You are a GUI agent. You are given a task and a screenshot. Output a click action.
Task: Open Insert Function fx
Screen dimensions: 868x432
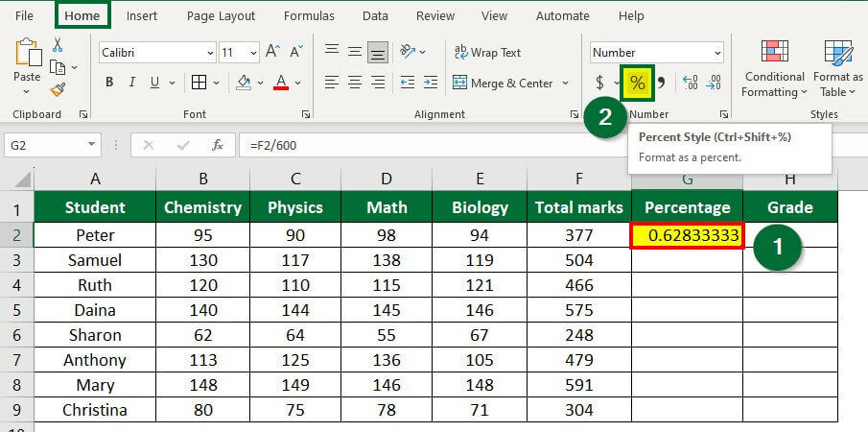tap(218, 146)
